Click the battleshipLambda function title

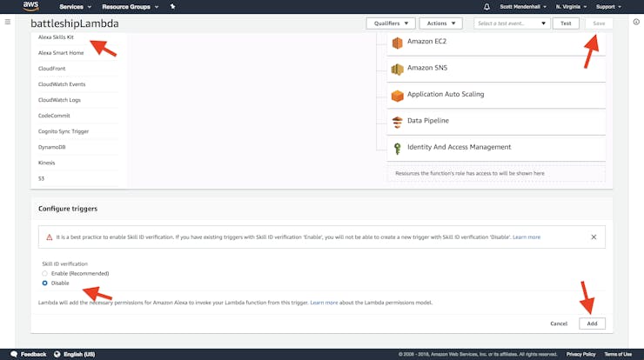coord(75,23)
